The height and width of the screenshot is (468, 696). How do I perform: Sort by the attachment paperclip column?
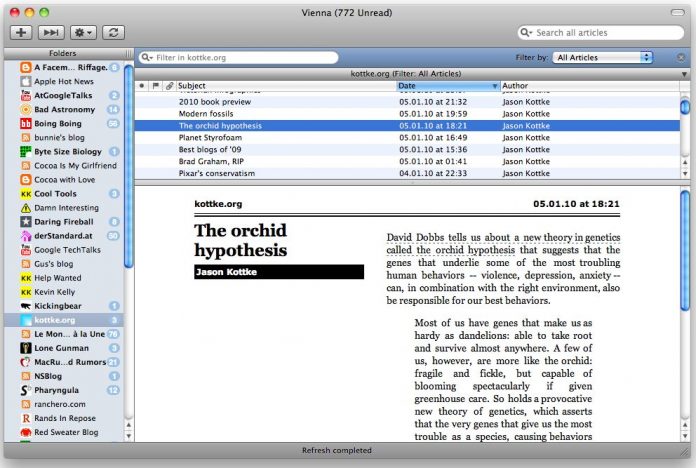[169, 86]
